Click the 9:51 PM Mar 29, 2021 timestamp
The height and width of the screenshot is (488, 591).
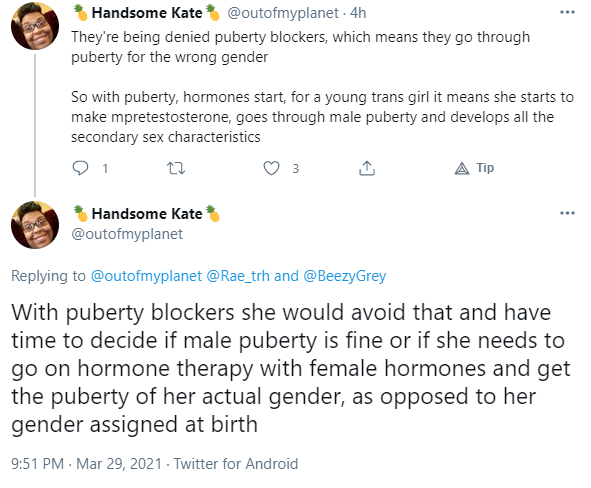(87, 464)
